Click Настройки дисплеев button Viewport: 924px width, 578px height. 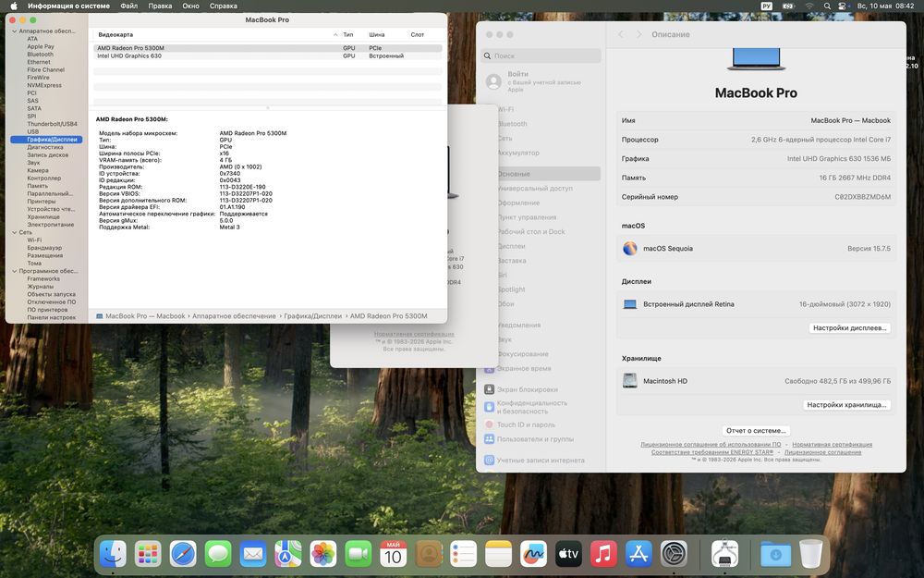849,328
